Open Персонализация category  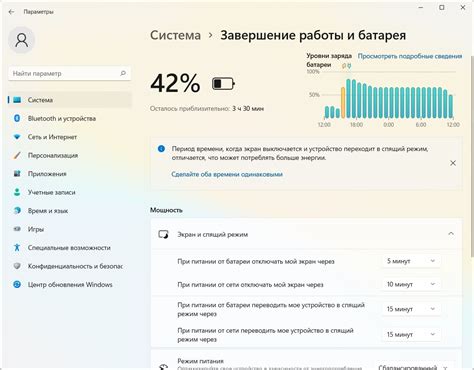click(x=70, y=155)
